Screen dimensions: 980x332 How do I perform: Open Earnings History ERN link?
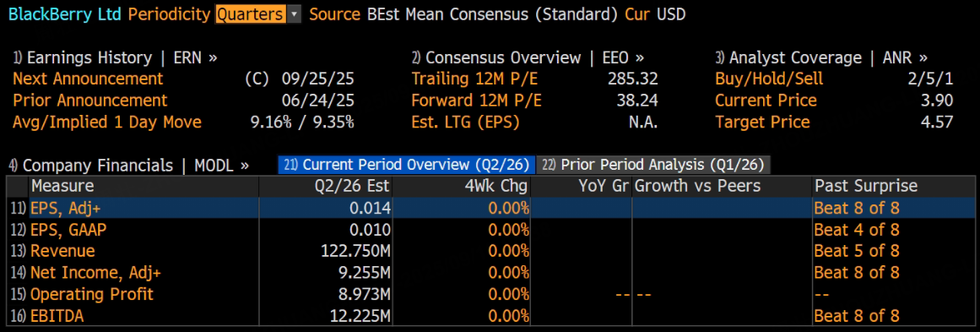tap(115, 58)
